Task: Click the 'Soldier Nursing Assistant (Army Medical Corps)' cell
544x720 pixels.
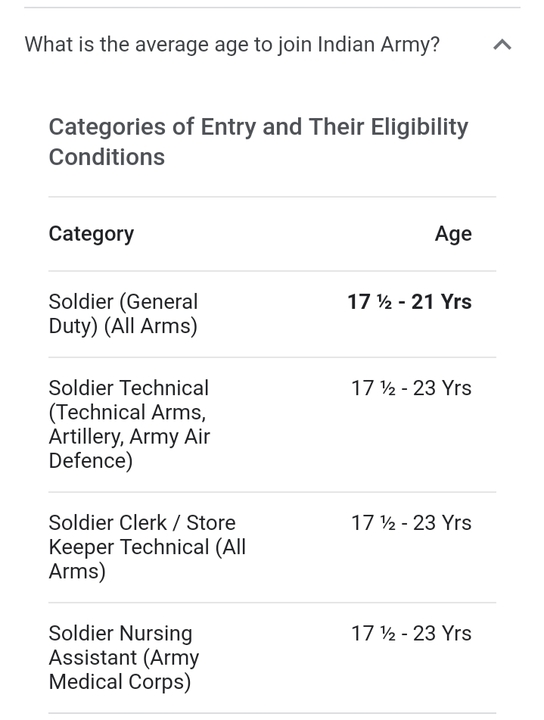Action: pyautogui.click(x=124, y=658)
